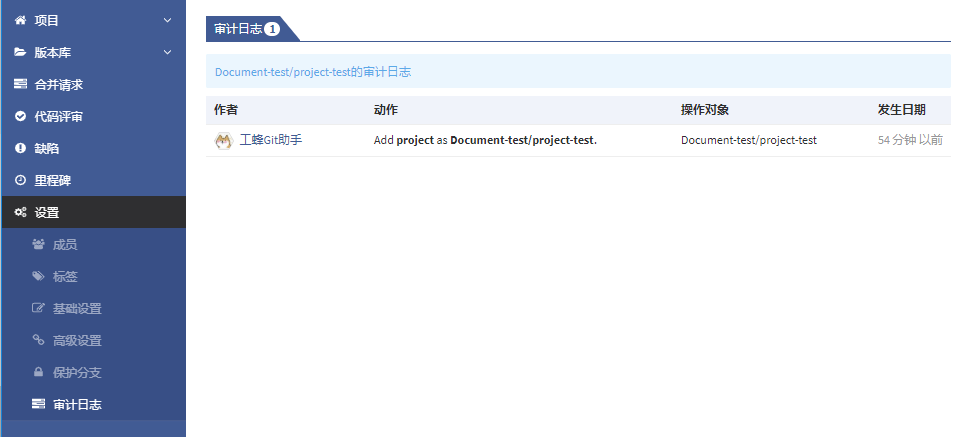Click the 发生日期 column header
Viewport: 960px width, 437px height.
901,109
